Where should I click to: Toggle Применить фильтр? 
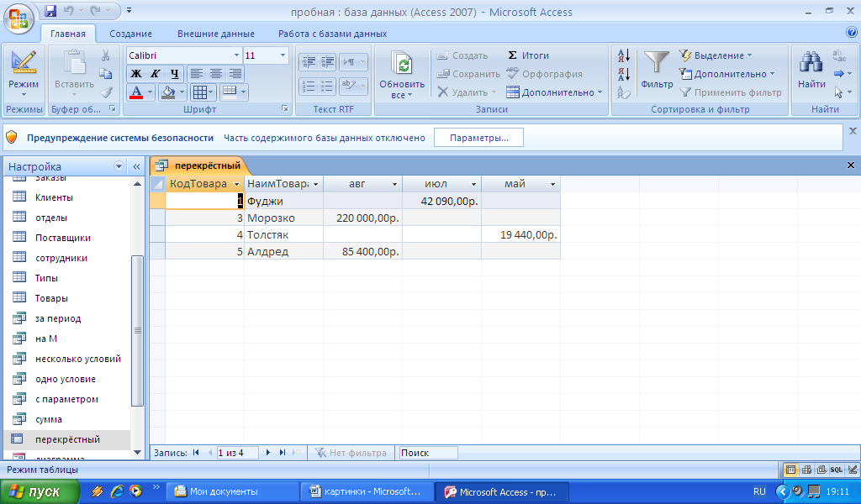(731, 92)
